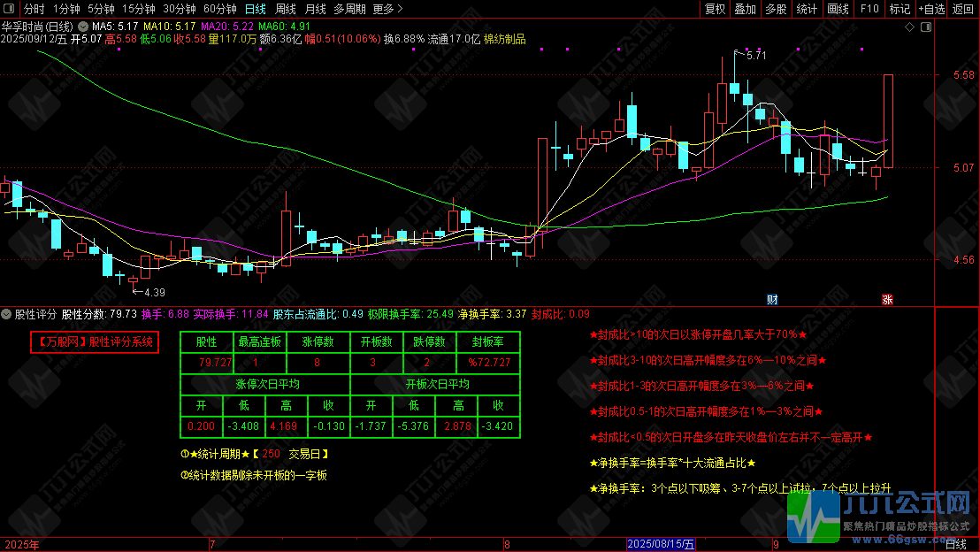Screen dimensions: 980x552
Task: Select the 日线 daily tab
Action: tap(255, 9)
